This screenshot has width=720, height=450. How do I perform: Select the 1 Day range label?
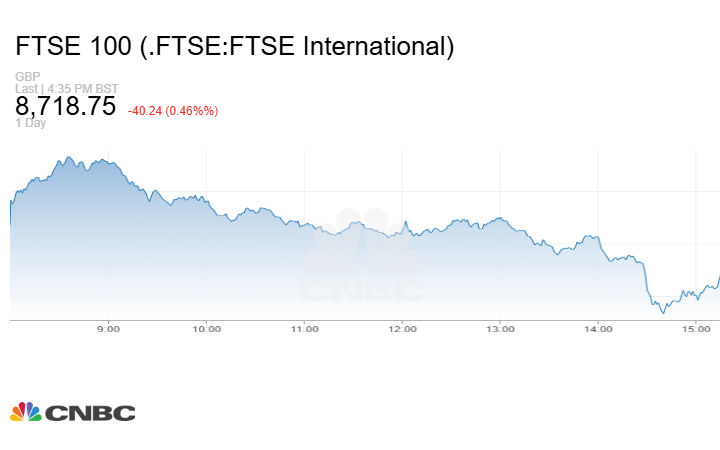point(31,123)
